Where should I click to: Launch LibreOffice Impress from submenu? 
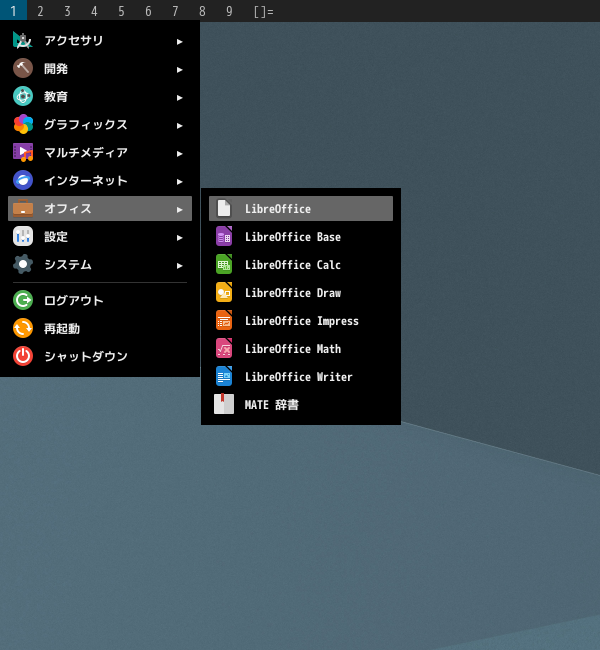tap(301, 320)
